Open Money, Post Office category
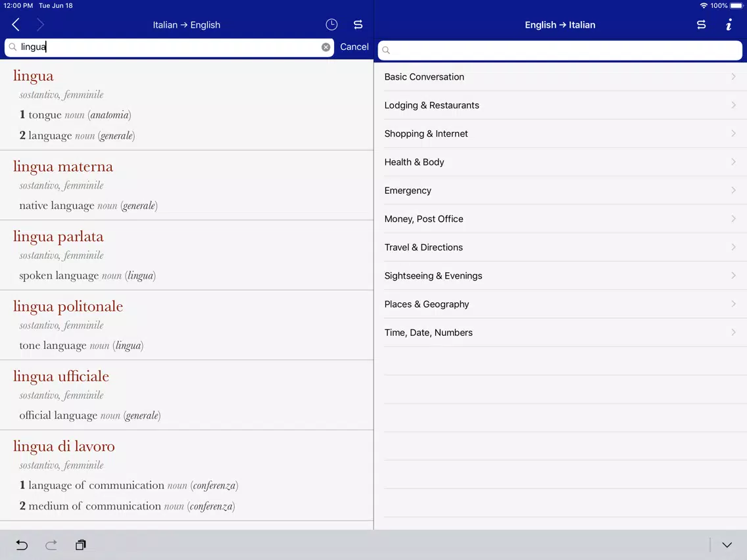 click(560, 219)
